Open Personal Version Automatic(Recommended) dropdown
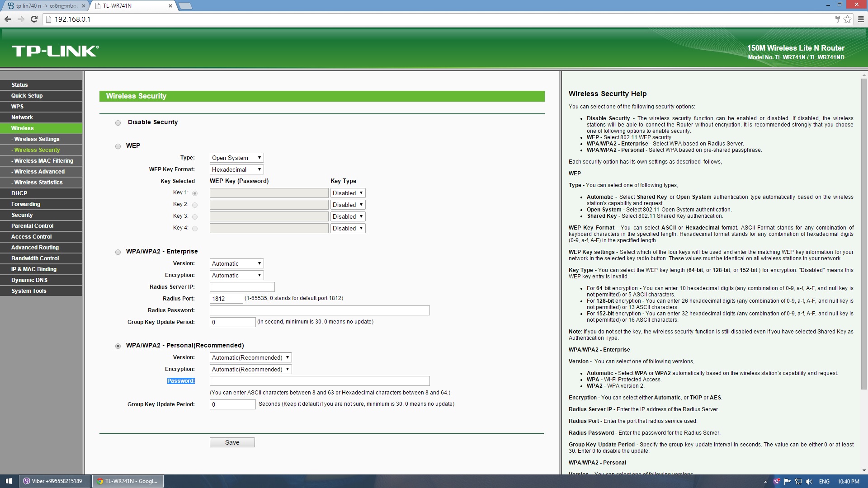 tap(250, 357)
